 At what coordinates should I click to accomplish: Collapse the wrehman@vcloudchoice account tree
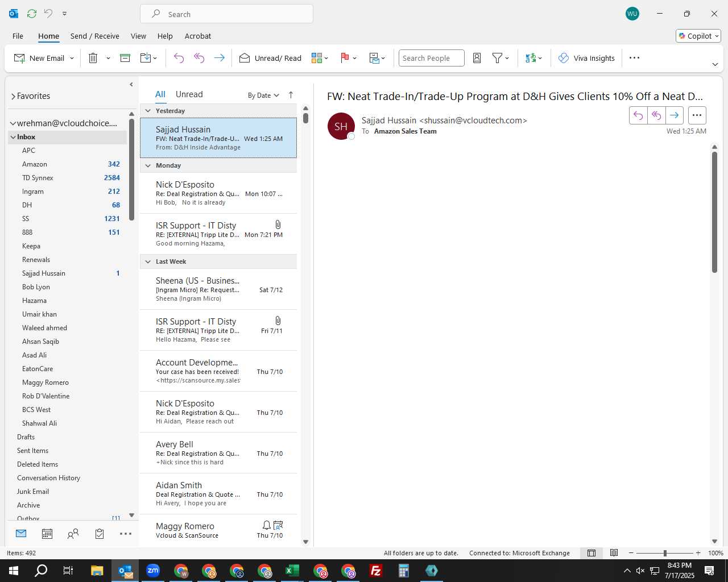[13, 123]
